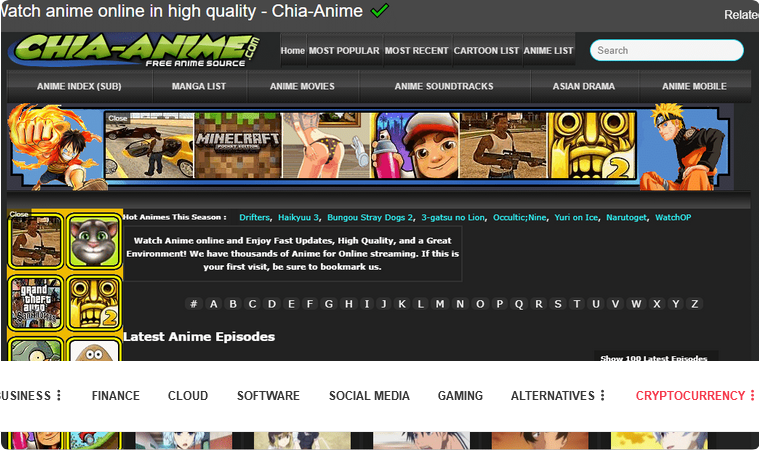Open the FINANCE category
The image size is (759, 450).
click(116, 396)
